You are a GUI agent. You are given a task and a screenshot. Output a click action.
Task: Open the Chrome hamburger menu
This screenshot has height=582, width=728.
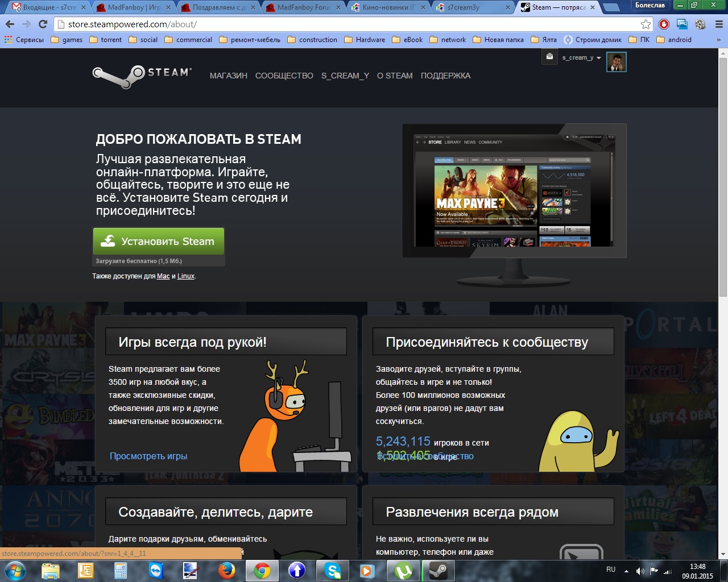pyautogui.click(x=718, y=24)
